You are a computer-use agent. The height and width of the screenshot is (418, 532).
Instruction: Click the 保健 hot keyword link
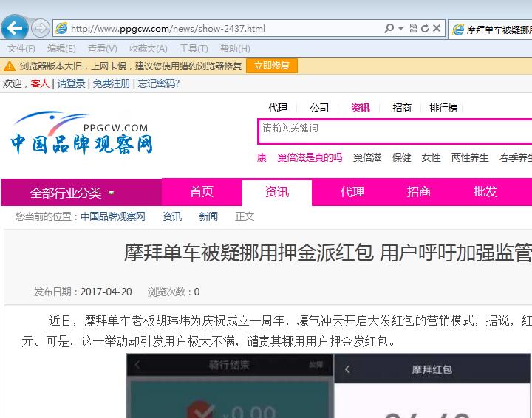pyautogui.click(x=401, y=157)
